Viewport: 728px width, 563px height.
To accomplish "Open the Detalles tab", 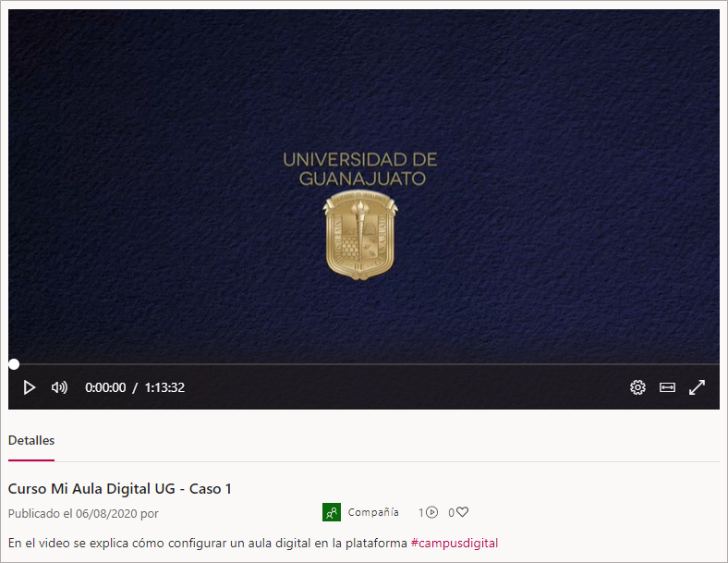I will 31,440.
